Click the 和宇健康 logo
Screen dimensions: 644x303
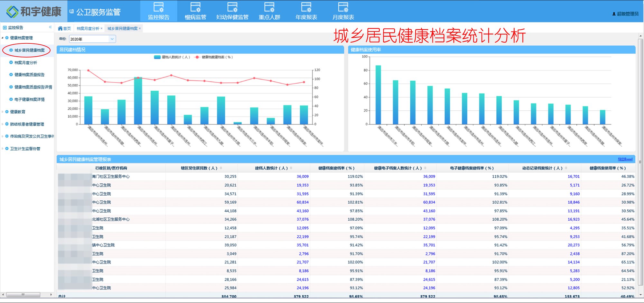[x=32, y=11]
